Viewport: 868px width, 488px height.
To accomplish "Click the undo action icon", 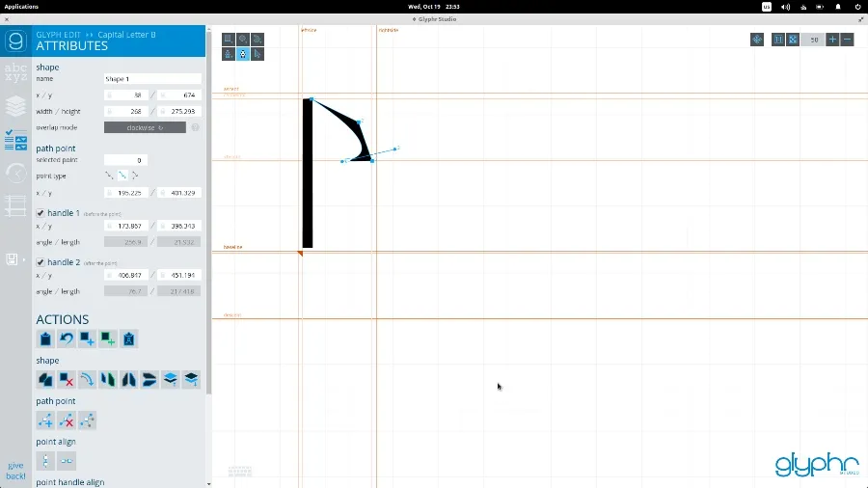I will (67, 339).
